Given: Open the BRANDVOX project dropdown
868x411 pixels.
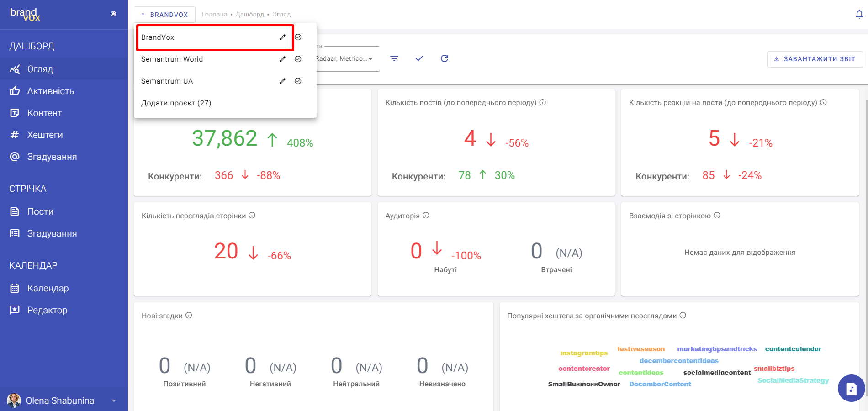Looking at the screenshot, I should 164,15.
